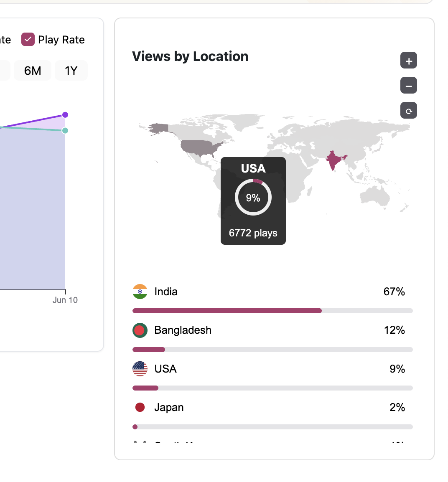Uncheck the Play Rate checkbox
Screen dimensions: 448x482
28,40
